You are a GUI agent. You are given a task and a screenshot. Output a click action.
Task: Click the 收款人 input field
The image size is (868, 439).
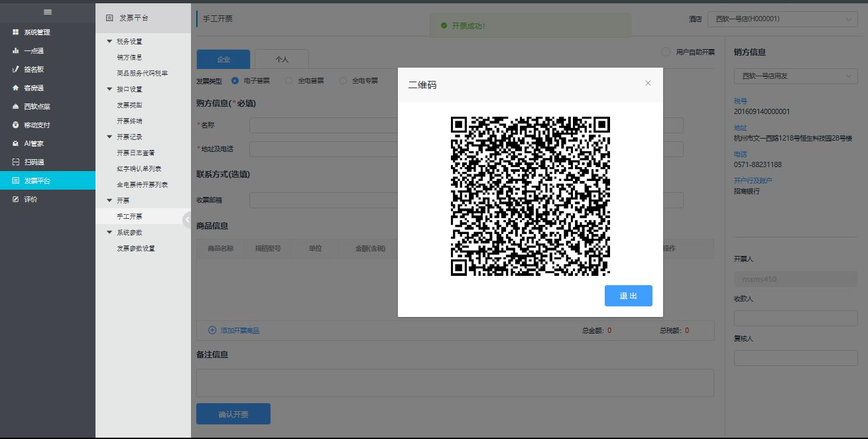tap(796, 318)
